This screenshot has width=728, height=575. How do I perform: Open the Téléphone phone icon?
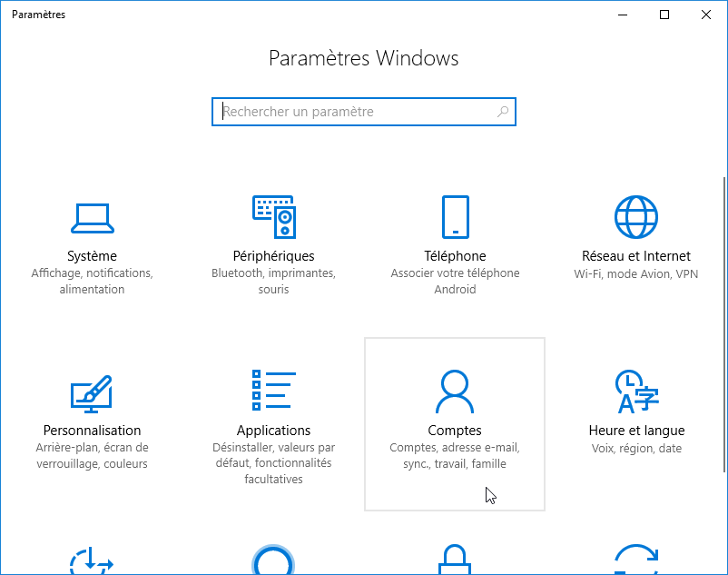click(x=455, y=217)
